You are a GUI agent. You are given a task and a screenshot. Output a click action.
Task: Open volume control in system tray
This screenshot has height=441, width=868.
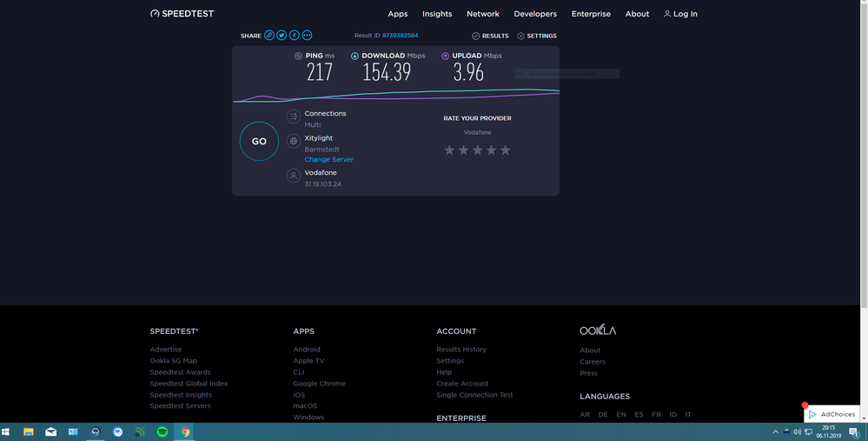click(797, 431)
